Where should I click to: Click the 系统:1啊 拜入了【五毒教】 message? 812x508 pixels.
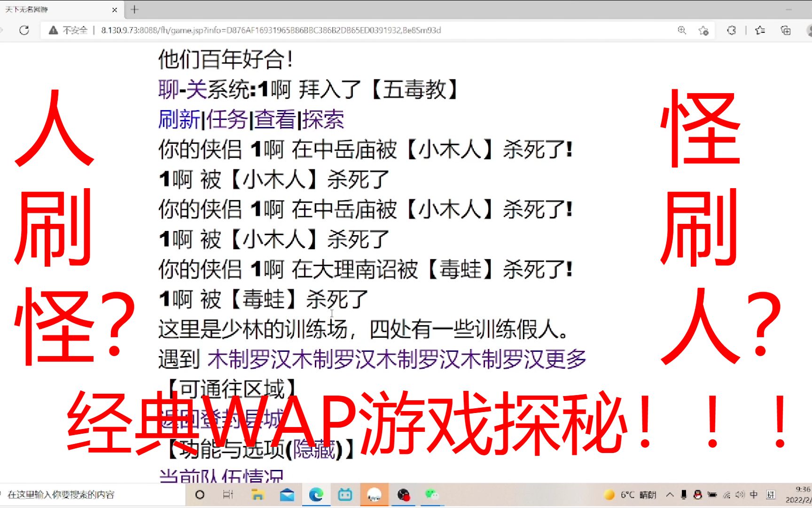point(335,89)
